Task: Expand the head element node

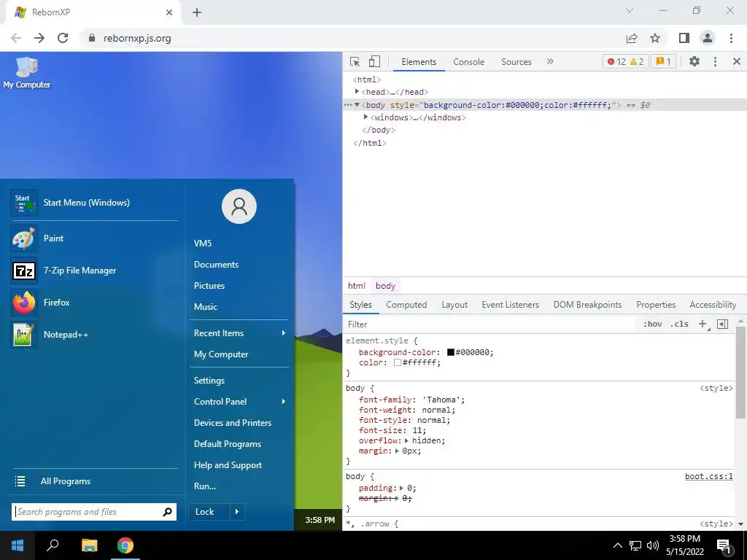Action: pyautogui.click(x=357, y=91)
